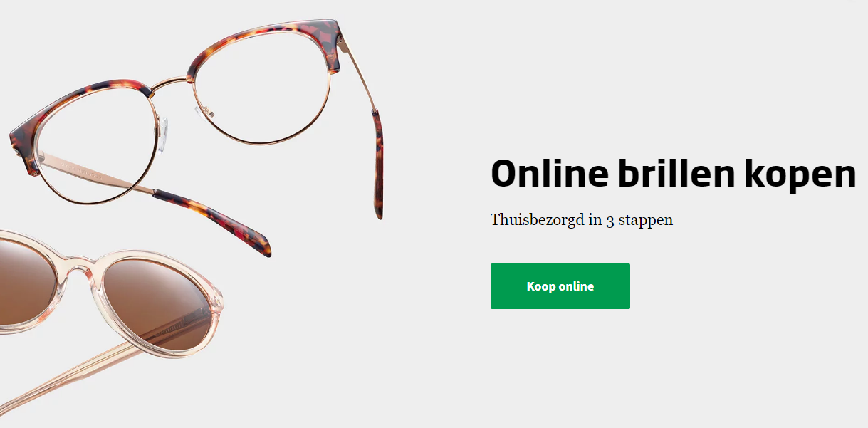Select the Online brillen kopen heading
Image resolution: width=868 pixels, height=428 pixels.
click(x=674, y=174)
